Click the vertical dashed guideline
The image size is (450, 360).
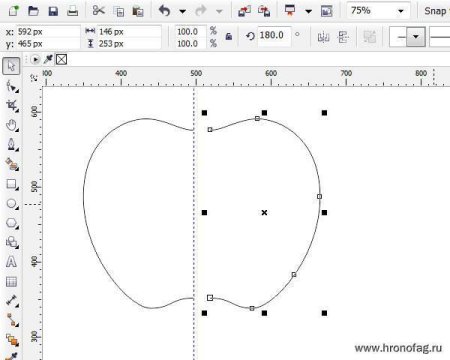coord(194,223)
